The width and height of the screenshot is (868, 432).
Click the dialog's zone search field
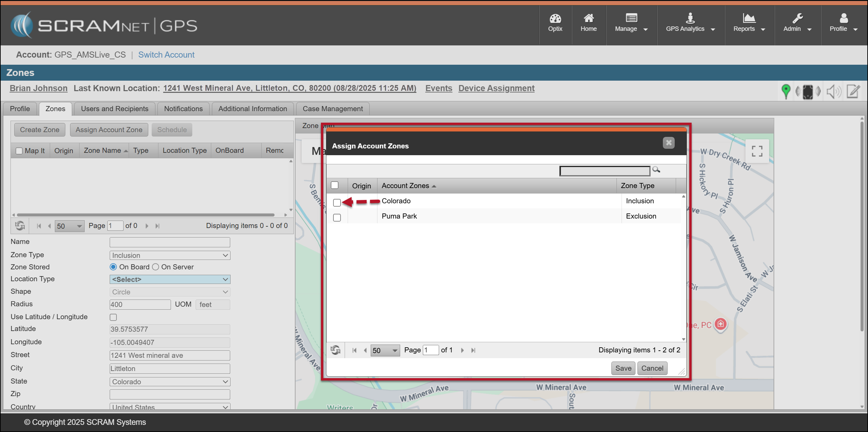[x=605, y=171]
